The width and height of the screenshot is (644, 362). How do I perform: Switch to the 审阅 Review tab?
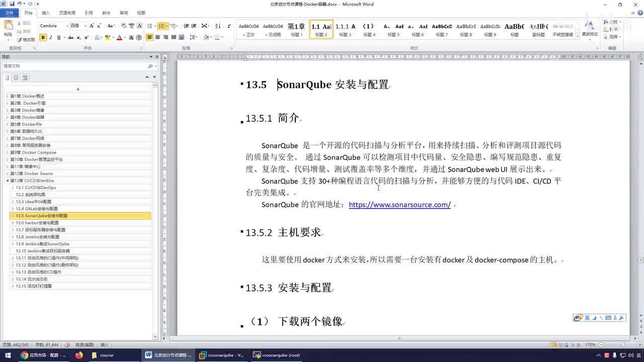click(123, 13)
